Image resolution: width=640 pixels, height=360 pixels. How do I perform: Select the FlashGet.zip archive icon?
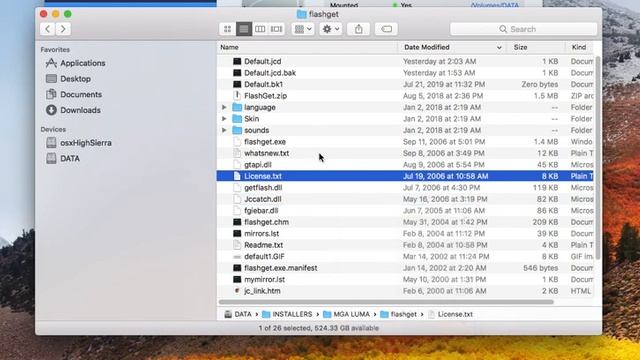[x=237, y=96]
